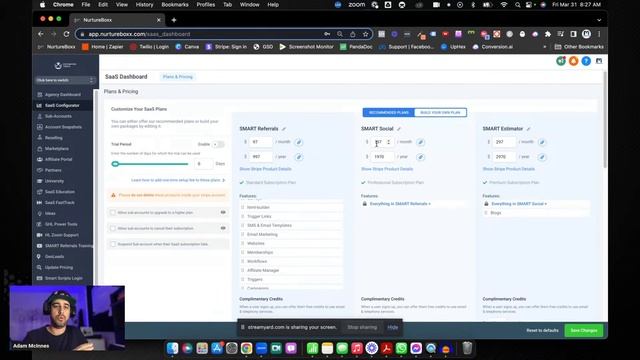
Task: Click Stop sharing in the streamyard bar
Action: 362,327
